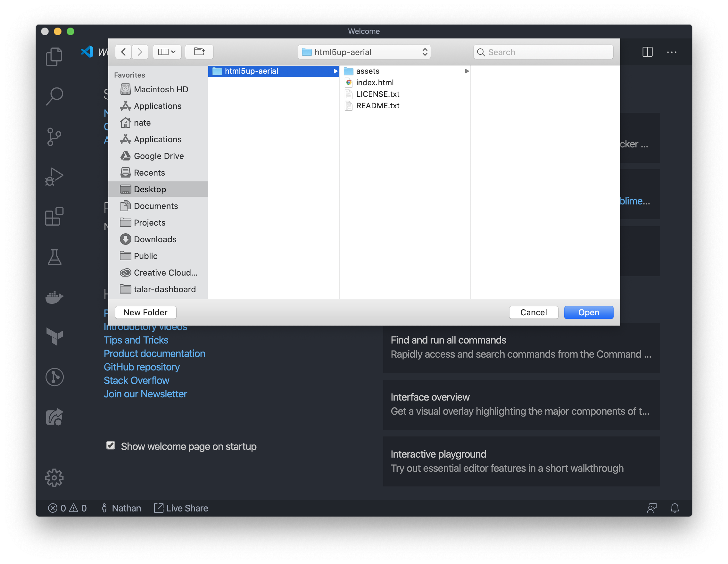Click the notifications bell in status bar

click(x=675, y=508)
